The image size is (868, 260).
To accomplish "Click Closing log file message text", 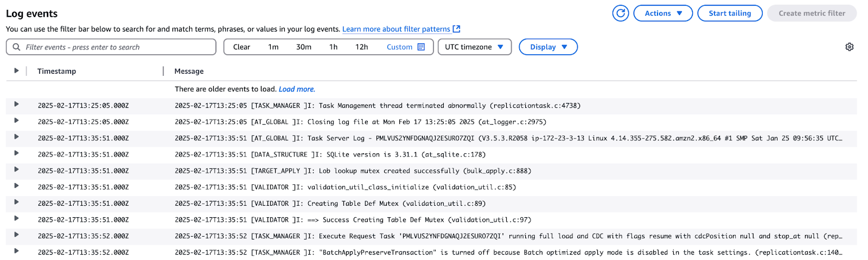I will [361, 122].
